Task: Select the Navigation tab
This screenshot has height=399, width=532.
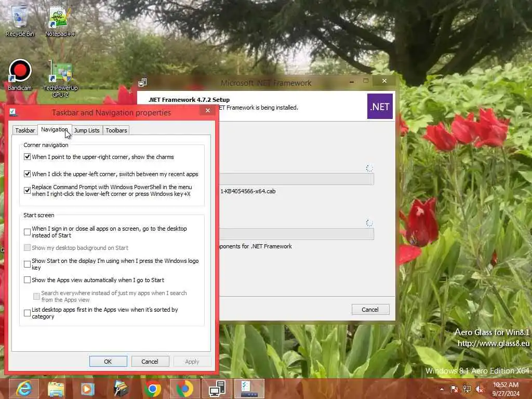Action: click(54, 129)
